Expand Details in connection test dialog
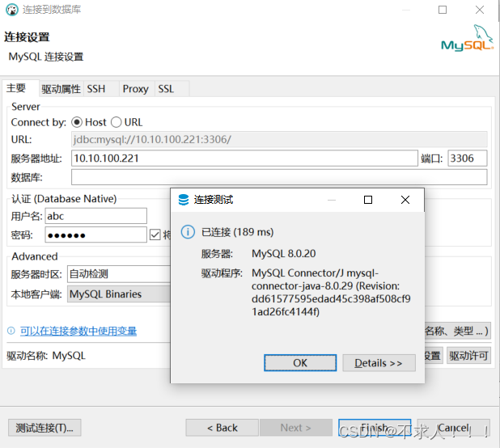 379,363
